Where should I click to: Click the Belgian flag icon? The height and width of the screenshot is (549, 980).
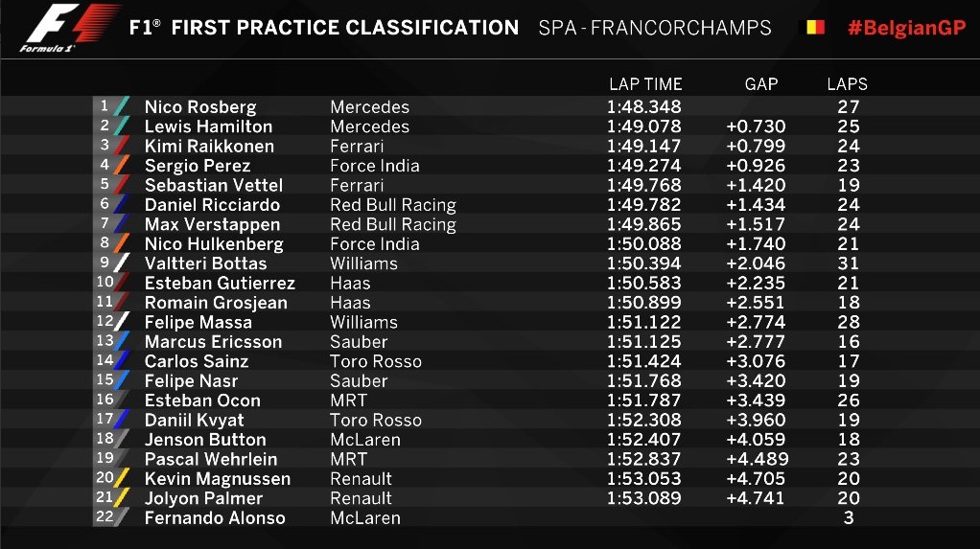coord(811,28)
